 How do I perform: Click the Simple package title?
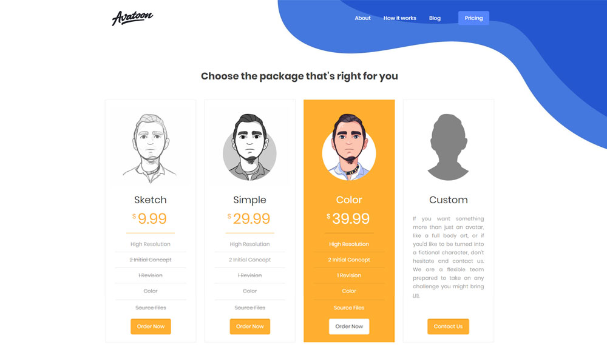(x=249, y=200)
